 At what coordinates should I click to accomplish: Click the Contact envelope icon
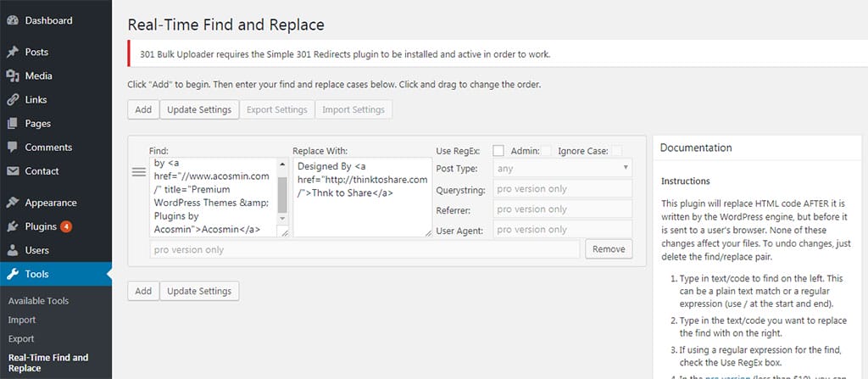click(13, 171)
